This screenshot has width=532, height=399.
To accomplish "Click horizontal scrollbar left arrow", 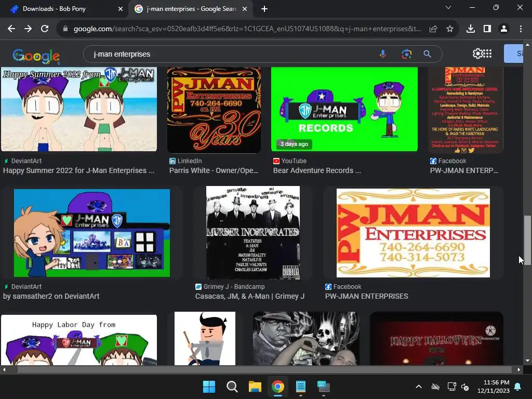I will pyautogui.click(x=4, y=369).
